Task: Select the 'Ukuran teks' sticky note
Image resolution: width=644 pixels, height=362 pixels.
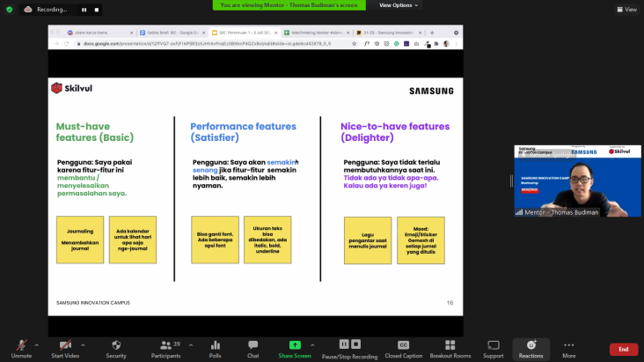Action: click(x=267, y=240)
